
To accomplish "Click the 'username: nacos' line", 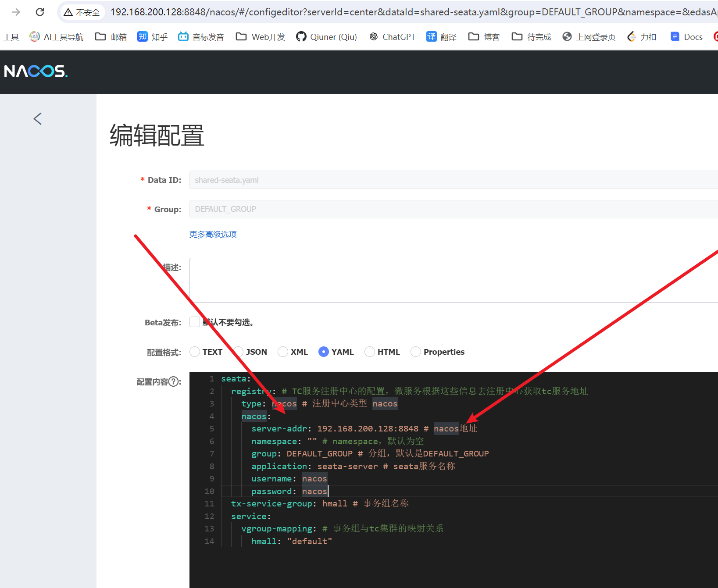I will tap(289, 479).
